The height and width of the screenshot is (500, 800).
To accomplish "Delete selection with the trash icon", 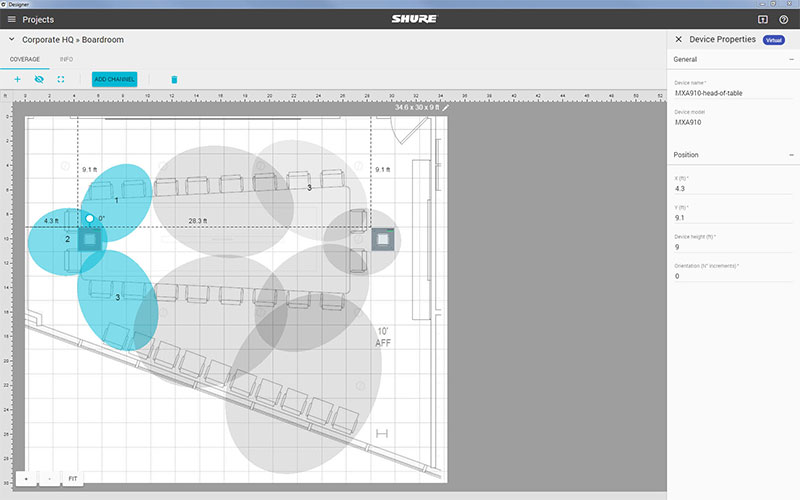I will click(x=174, y=79).
